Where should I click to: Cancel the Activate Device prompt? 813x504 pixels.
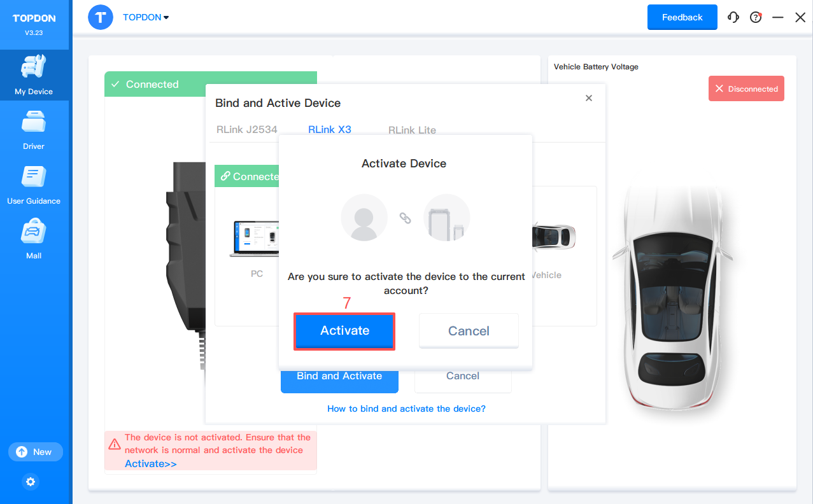(x=469, y=331)
